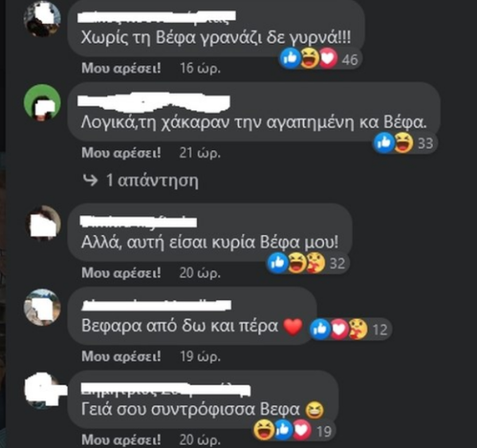This screenshot has width=477, height=448.
Task: Click like reaction icon on granázi comment
Action: click(290, 57)
